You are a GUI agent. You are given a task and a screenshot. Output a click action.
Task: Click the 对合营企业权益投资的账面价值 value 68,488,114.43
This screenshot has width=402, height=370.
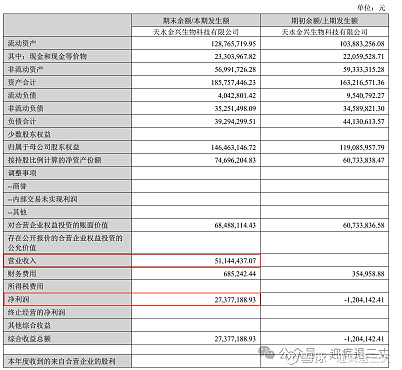[x=235, y=225]
